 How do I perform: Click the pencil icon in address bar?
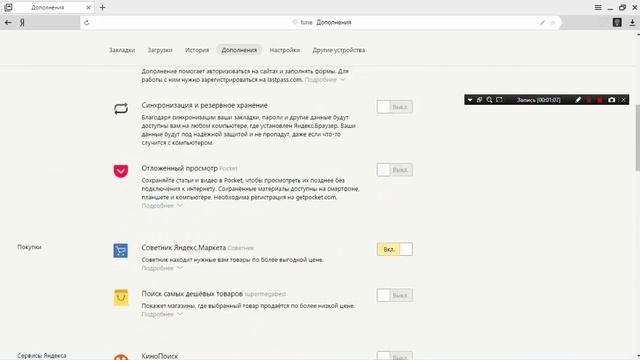pos(542,23)
